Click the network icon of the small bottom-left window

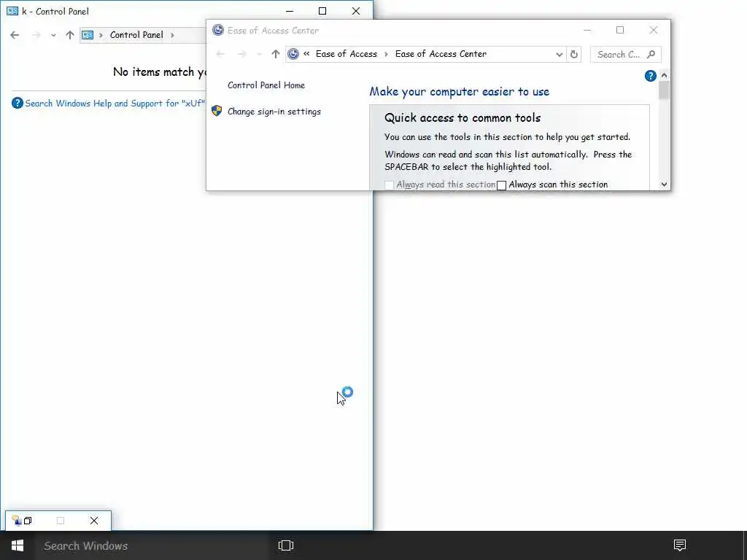[x=16, y=521]
